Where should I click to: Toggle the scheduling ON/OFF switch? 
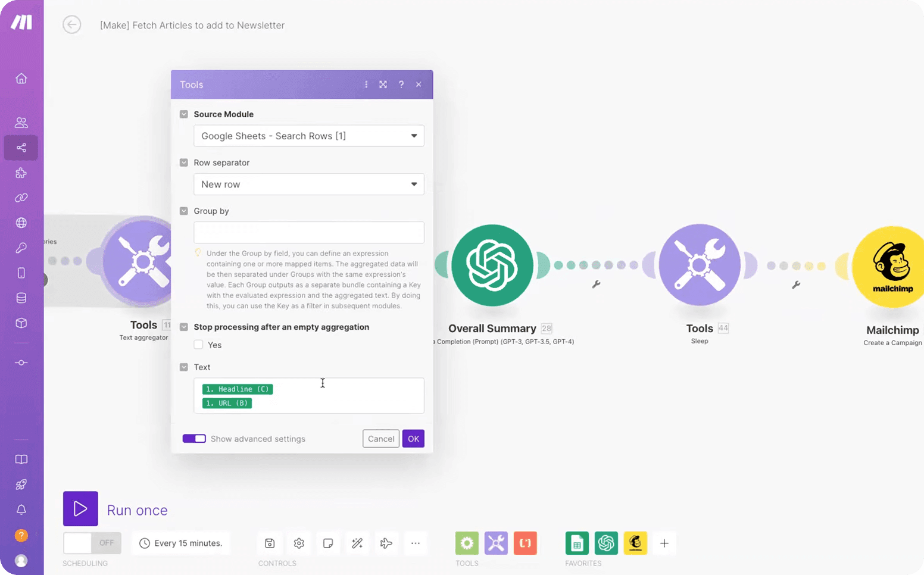point(92,543)
